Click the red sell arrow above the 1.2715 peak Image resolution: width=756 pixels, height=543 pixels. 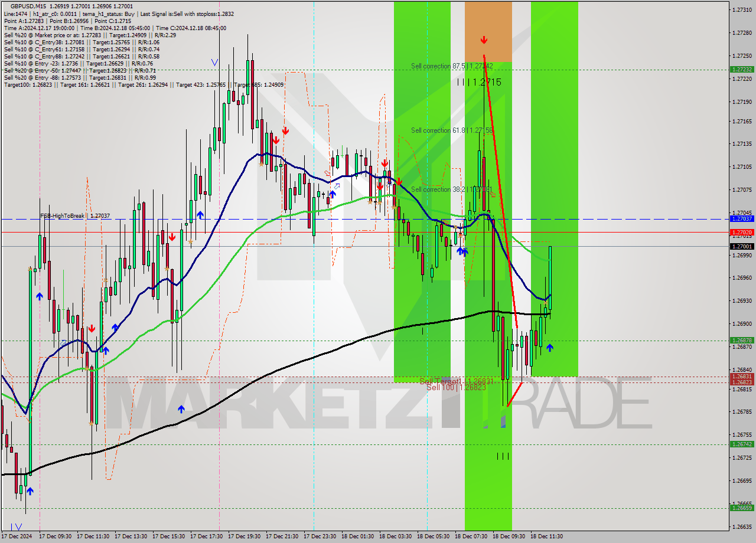tap(484, 40)
